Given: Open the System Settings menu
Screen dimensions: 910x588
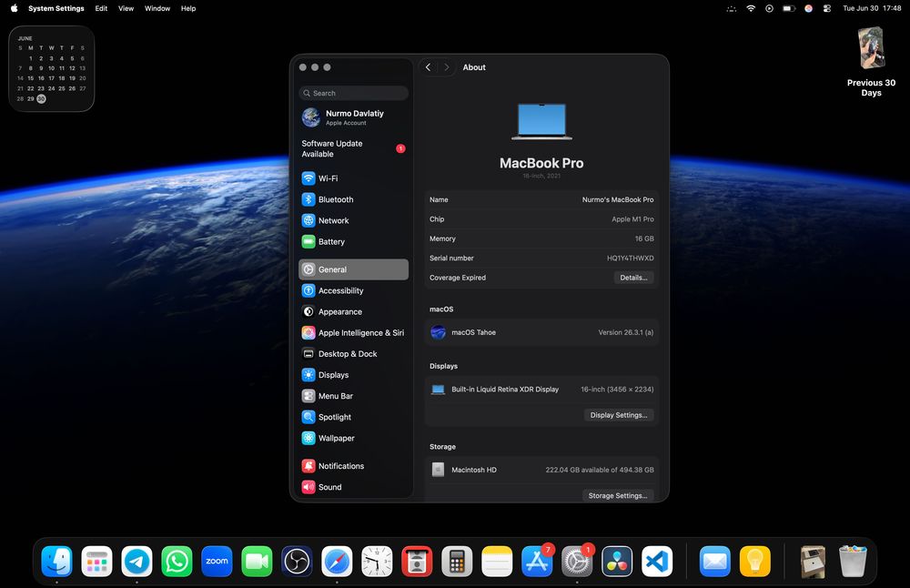Looking at the screenshot, I should pyautogui.click(x=56, y=8).
